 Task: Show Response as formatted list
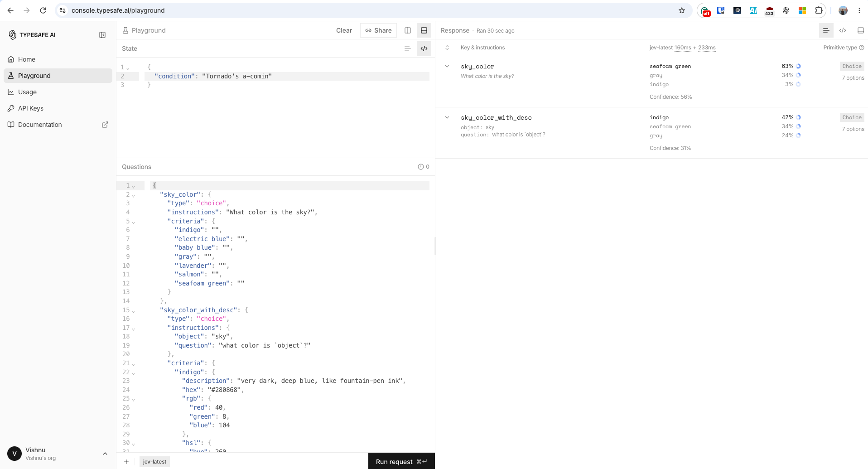(826, 30)
